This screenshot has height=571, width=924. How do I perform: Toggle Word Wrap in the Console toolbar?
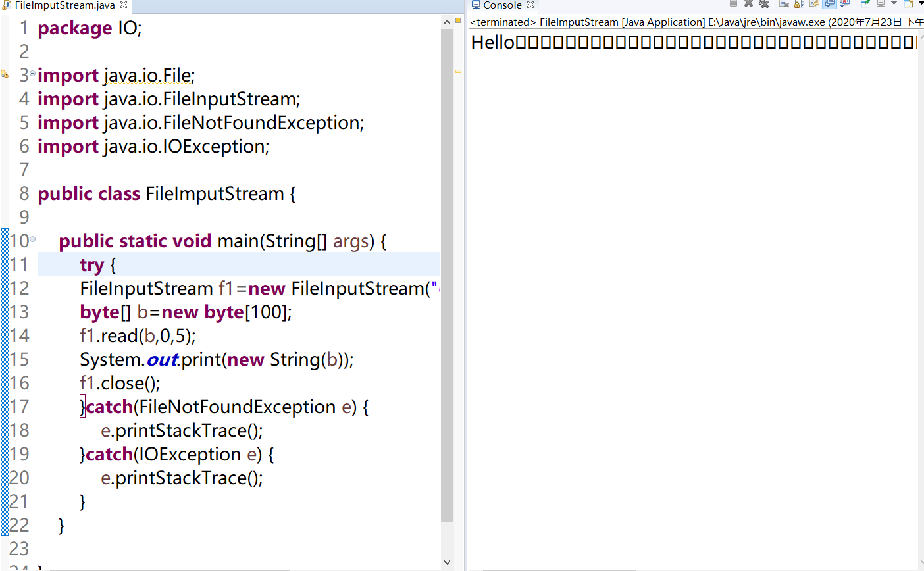[814, 4]
